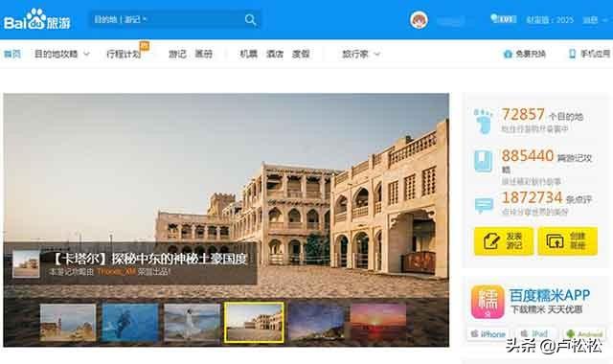Click the blue icon before 免费充值
The width and height of the screenshot is (613, 364).
(x=508, y=54)
